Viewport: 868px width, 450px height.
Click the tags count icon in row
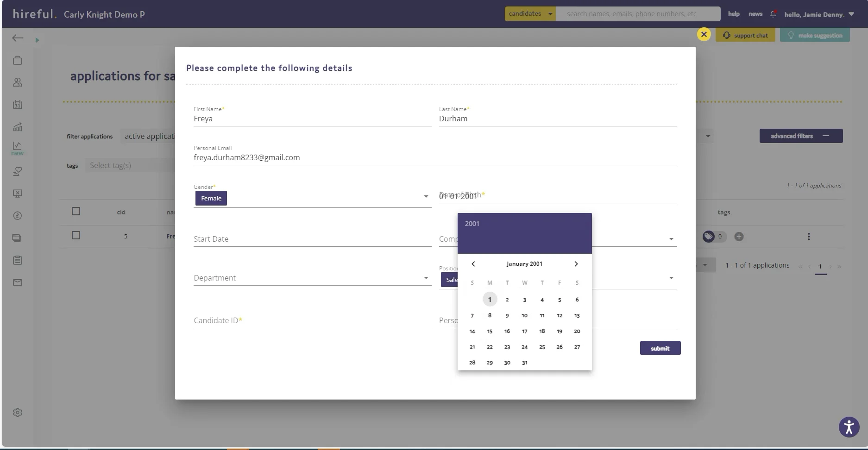click(x=708, y=237)
